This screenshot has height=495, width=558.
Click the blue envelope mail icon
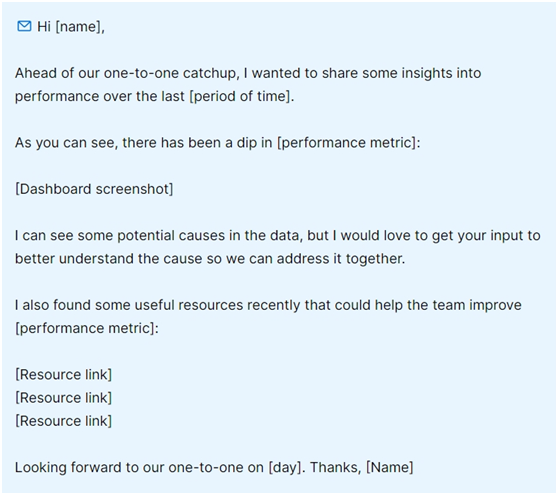pos(24,26)
